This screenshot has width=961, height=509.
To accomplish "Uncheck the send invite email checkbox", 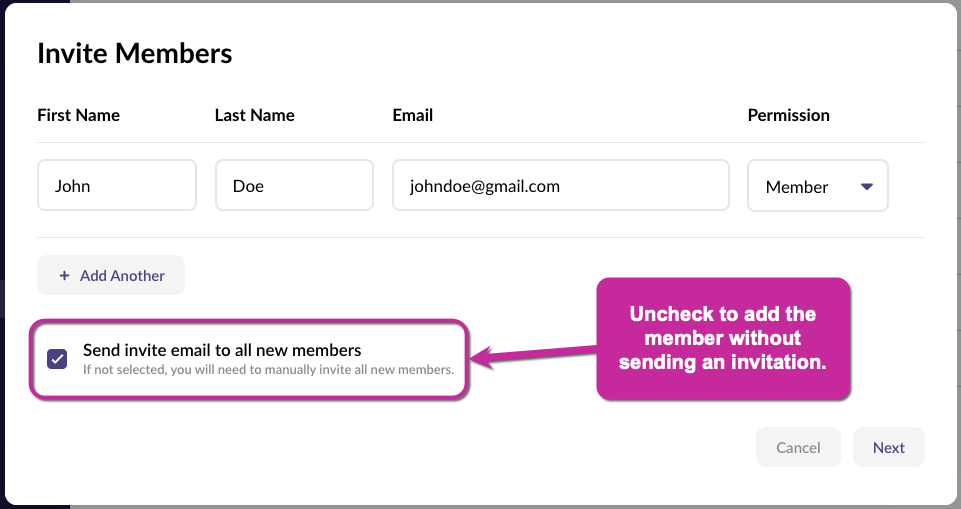I will click(57, 359).
